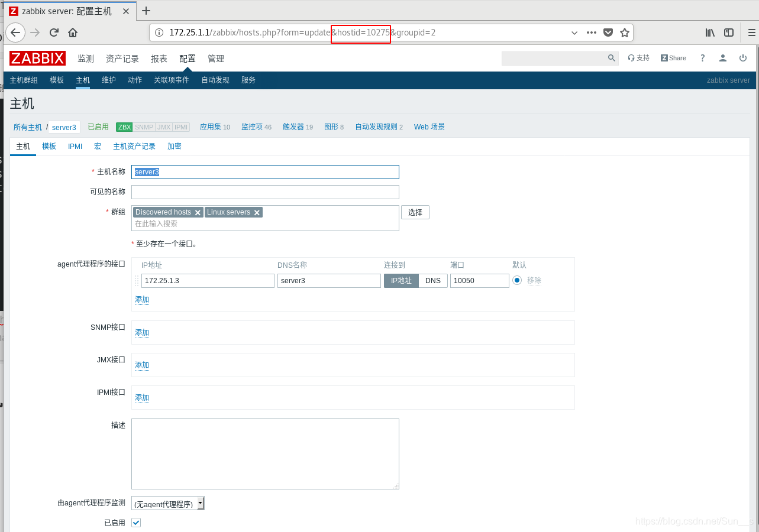Open the 图形 8 link
This screenshot has width=759, height=532.
tap(334, 126)
